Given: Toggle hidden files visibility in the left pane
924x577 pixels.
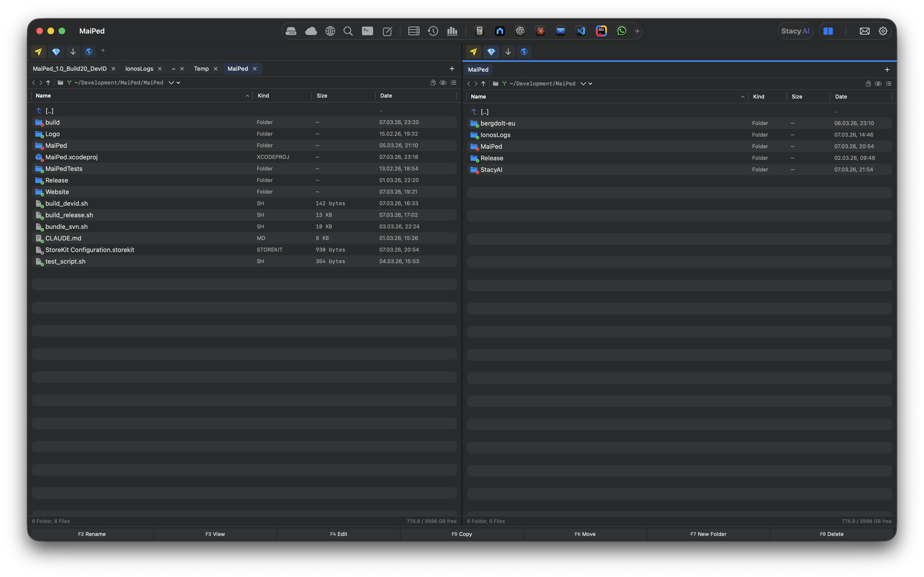Looking at the screenshot, I should [x=443, y=82].
